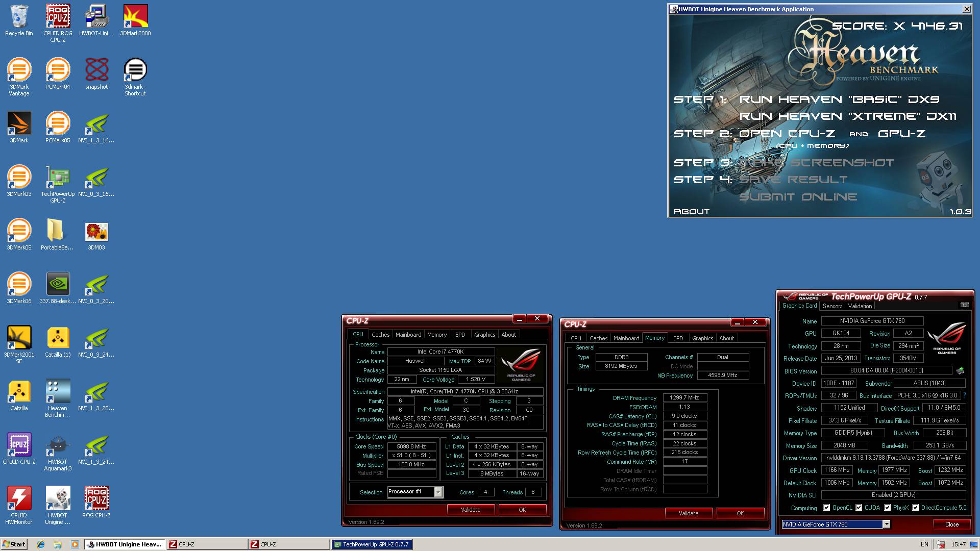Switch to Sensors tab in GPU-Z
This screenshot has width=980, height=551.
point(832,306)
